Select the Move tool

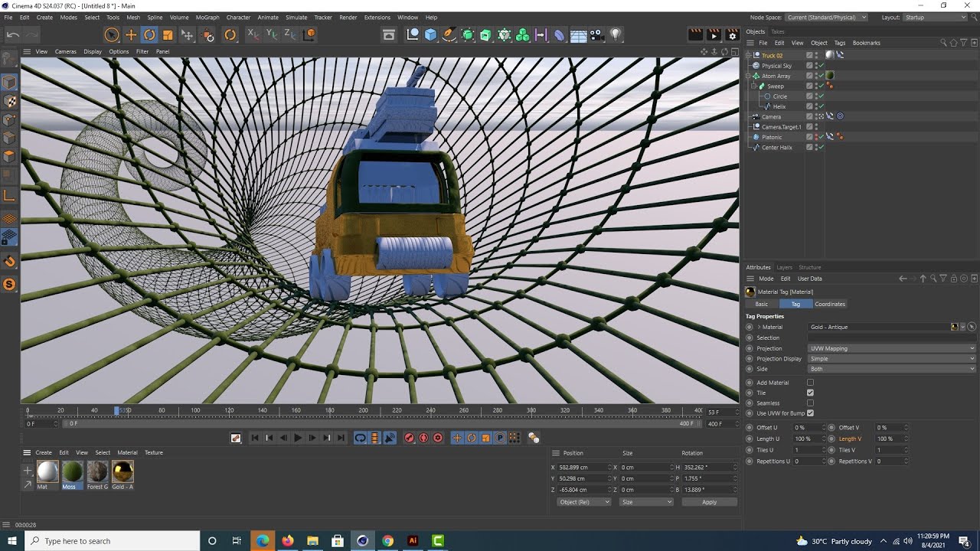pos(131,34)
